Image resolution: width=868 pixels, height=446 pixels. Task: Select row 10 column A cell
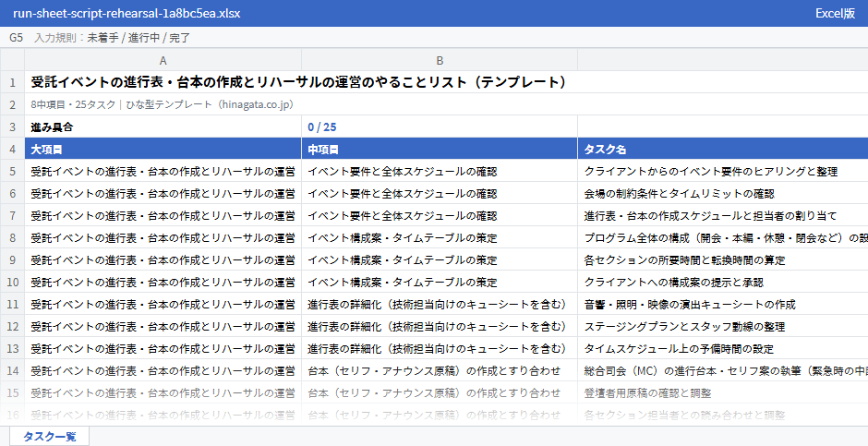point(163,282)
